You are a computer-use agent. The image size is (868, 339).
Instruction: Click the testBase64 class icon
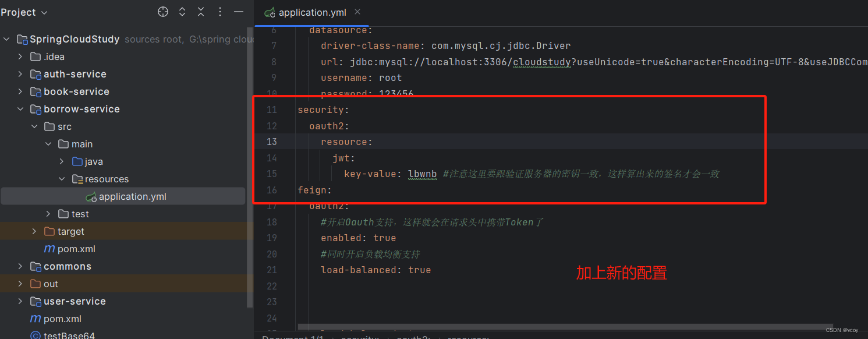(35, 336)
